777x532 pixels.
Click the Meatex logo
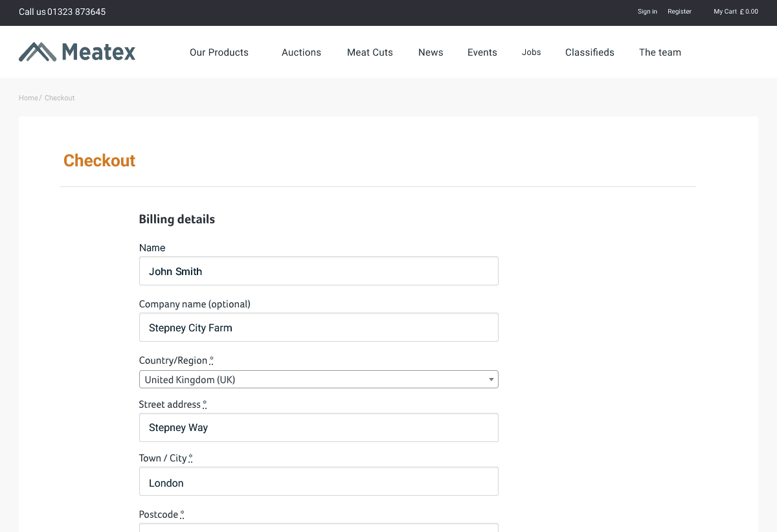(x=77, y=52)
